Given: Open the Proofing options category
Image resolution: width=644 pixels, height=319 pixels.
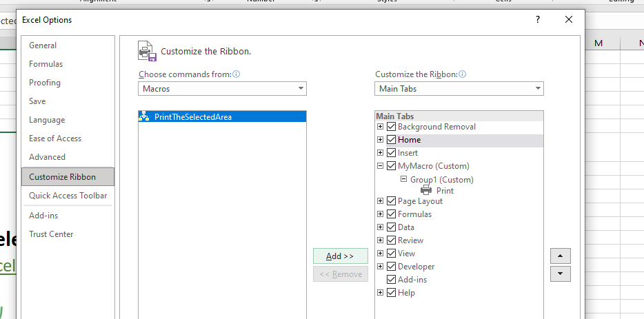Looking at the screenshot, I should (x=68, y=83).
